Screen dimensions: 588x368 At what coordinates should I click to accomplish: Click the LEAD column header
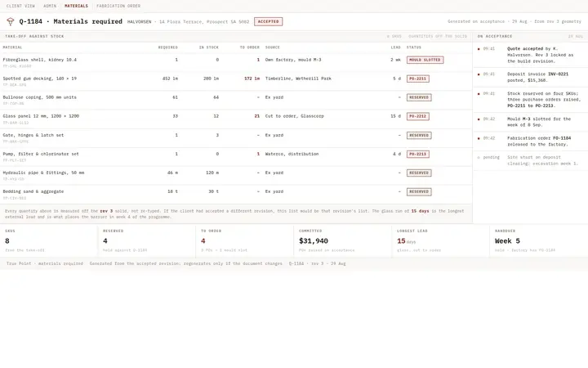[395, 47]
